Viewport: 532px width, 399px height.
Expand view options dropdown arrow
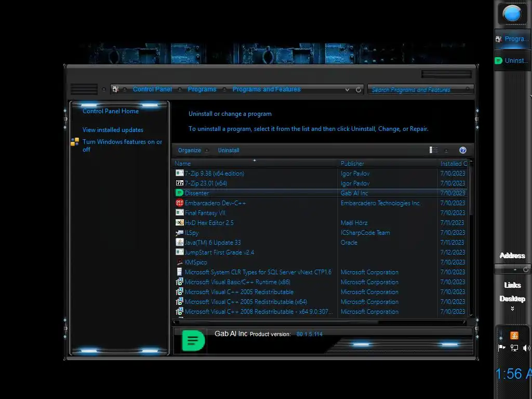[x=446, y=150]
